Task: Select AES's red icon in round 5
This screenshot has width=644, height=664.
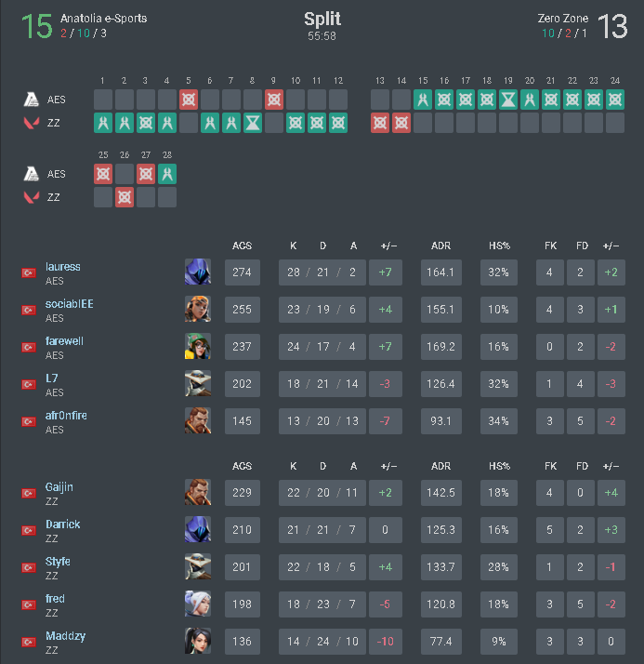Action: (x=188, y=100)
